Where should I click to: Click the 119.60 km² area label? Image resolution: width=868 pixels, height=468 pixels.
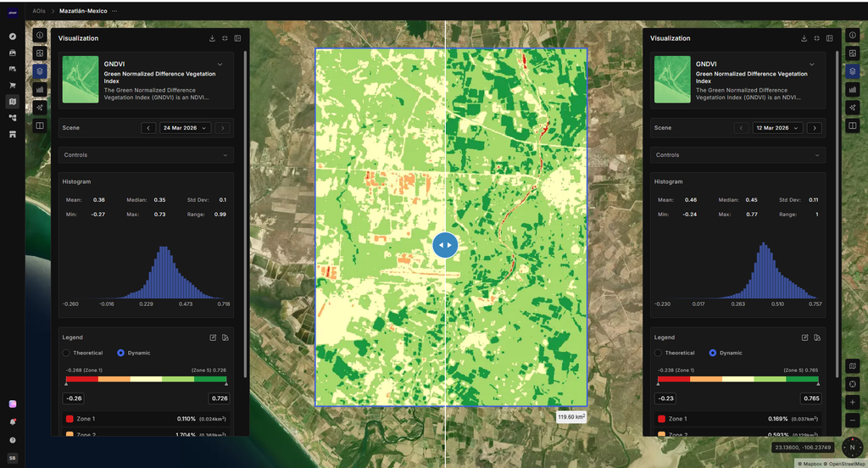[571, 416]
